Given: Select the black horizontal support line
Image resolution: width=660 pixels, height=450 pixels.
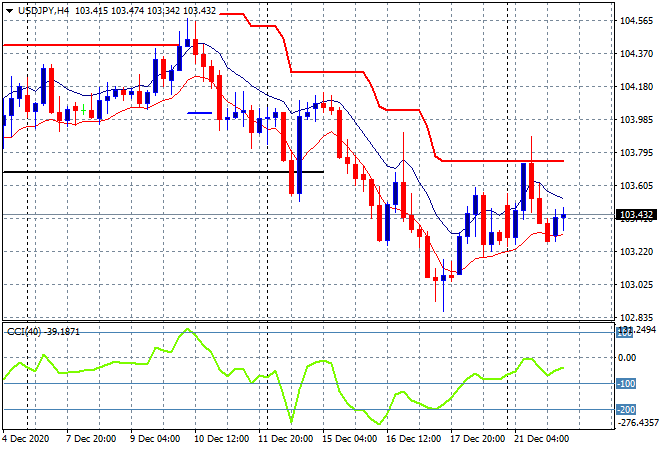Looking at the screenshot, I should [163, 172].
